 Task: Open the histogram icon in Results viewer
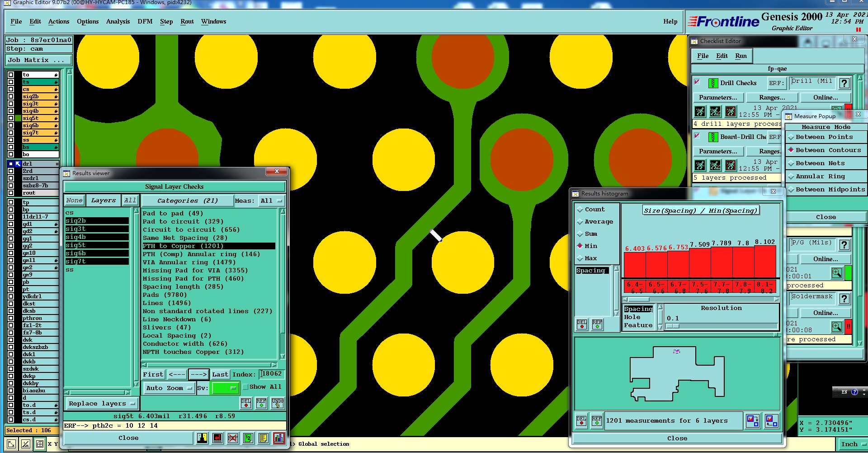point(279,438)
